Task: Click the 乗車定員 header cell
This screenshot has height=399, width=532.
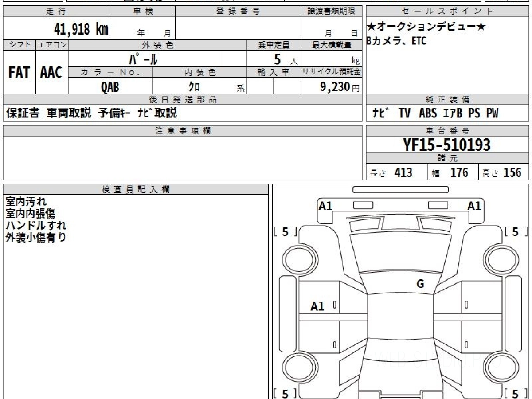Action: (274, 45)
